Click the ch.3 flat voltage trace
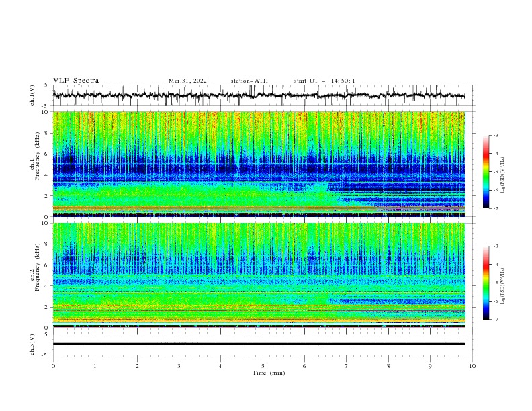The height and width of the screenshot is (411, 532). [259, 344]
